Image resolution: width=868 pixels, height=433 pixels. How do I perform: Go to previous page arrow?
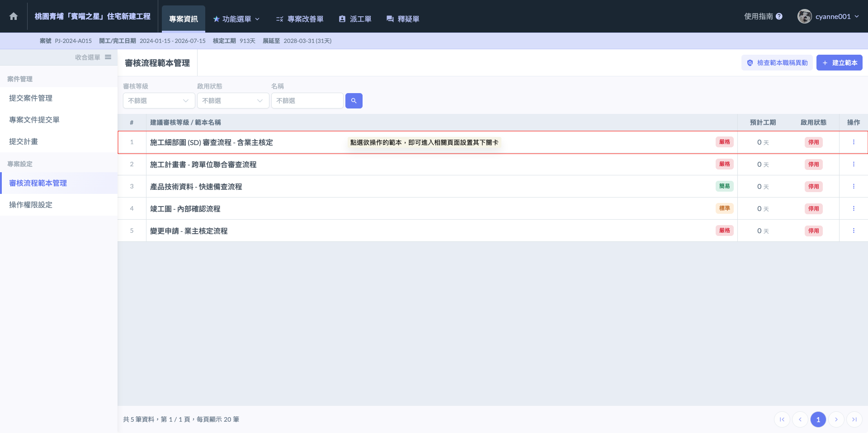800,419
